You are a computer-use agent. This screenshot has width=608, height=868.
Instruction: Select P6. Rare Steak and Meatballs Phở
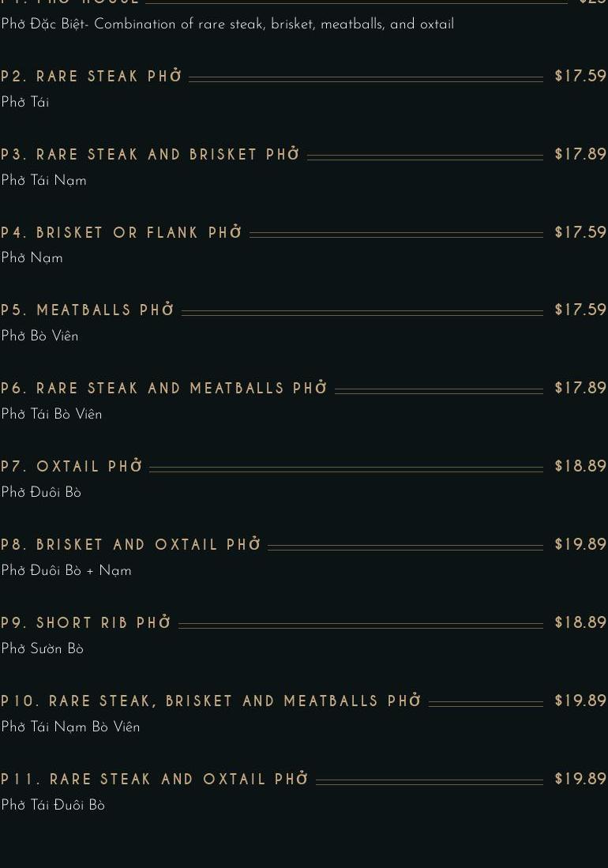(x=164, y=389)
